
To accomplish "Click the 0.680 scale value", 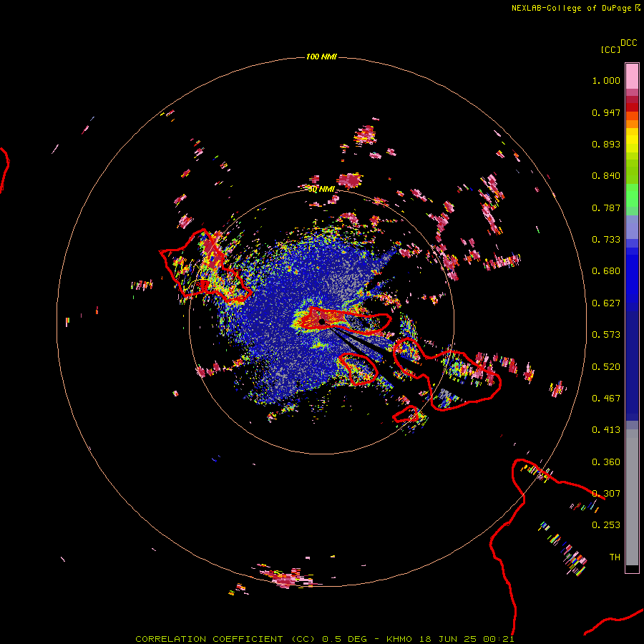I will point(606,271).
